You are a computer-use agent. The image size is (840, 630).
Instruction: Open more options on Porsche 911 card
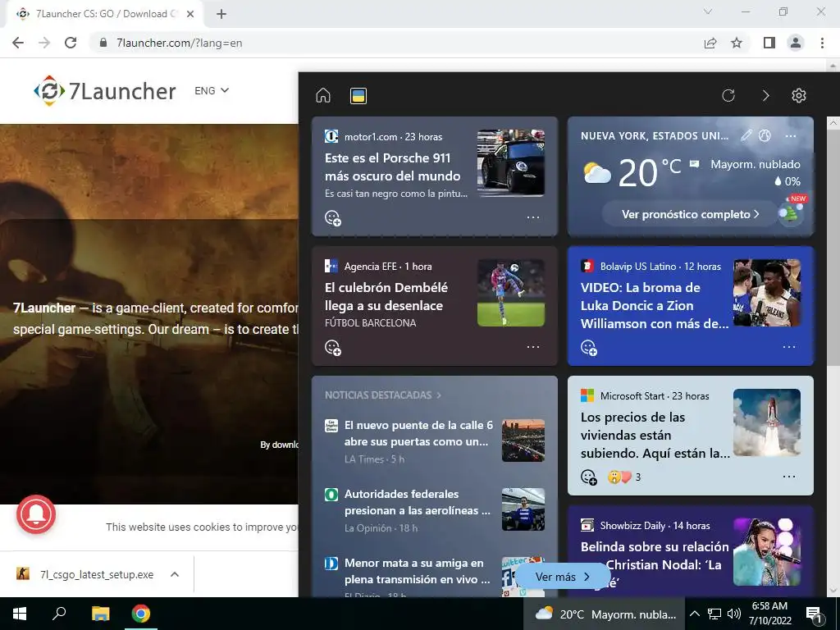pyautogui.click(x=533, y=217)
